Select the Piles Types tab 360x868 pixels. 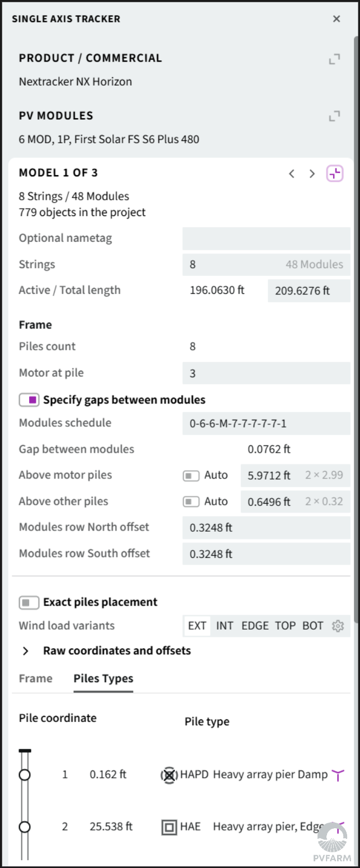point(103,678)
